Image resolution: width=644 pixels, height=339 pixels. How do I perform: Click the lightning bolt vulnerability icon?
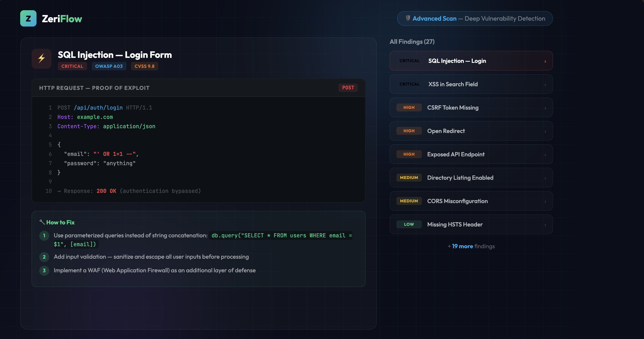pyautogui.click(x=42, y=59)
